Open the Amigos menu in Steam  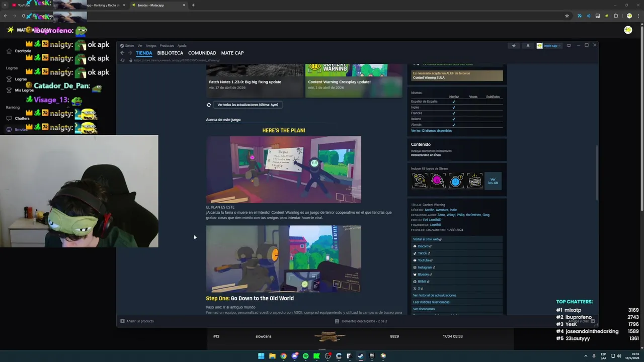151,46
